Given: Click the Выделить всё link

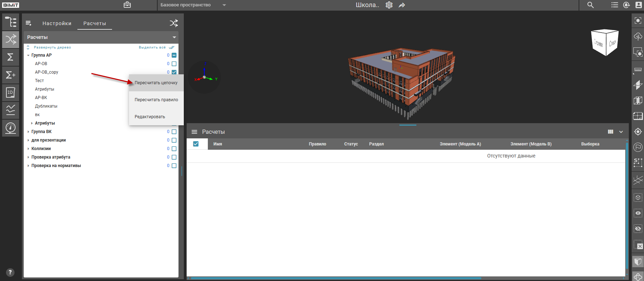Looking at the screenshot, I should 152,47.
